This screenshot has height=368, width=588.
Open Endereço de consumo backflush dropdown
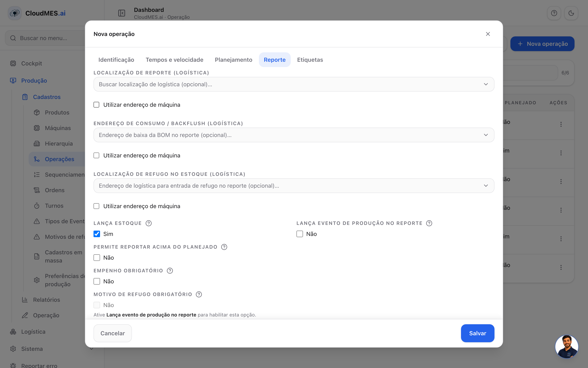click(x=294, y=135)
